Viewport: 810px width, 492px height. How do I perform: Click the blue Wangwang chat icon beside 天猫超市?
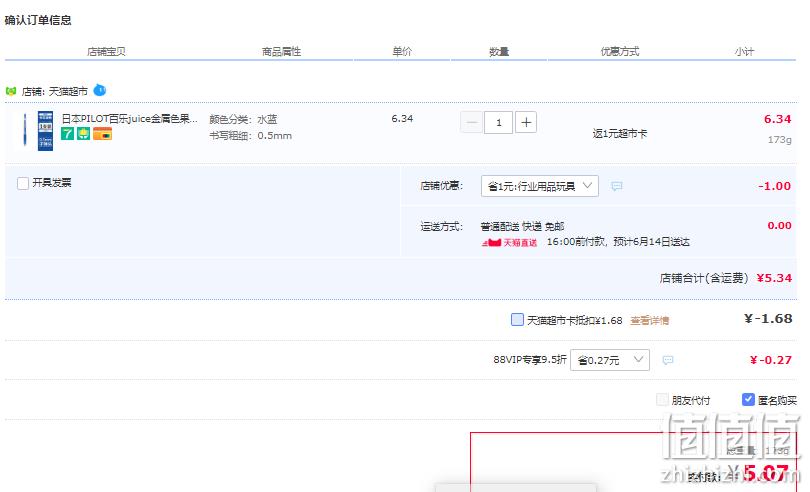point(100,90)
